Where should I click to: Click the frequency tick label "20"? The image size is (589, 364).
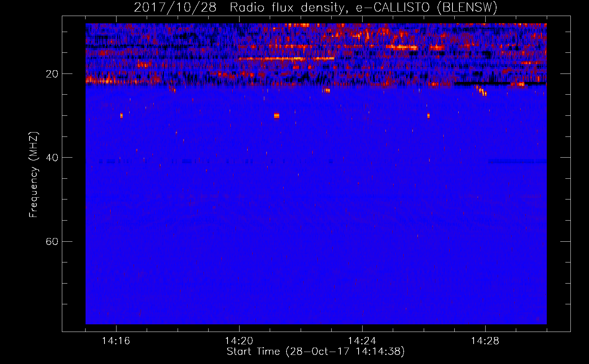pos(52,74)
